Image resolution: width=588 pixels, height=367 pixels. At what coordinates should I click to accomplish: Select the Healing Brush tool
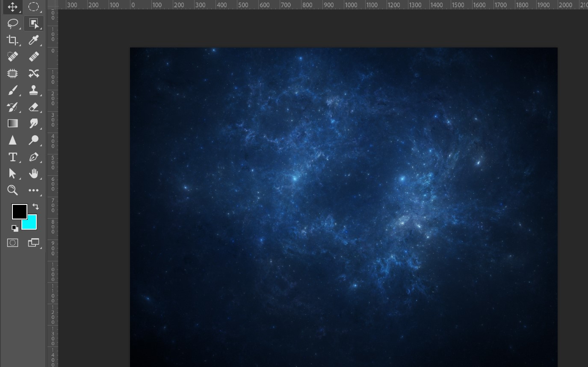coord(33,56)
